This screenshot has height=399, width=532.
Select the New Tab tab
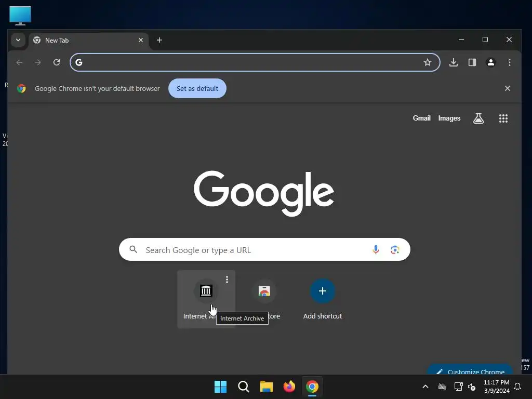[x=88, y=41]
